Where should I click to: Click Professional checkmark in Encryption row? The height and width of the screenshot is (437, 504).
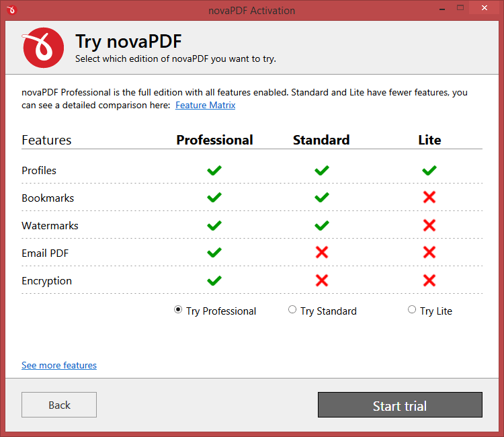coord(214,281)
